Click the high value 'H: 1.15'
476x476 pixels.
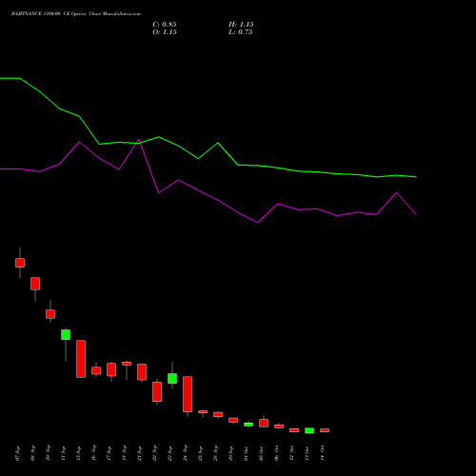(241, 25)
